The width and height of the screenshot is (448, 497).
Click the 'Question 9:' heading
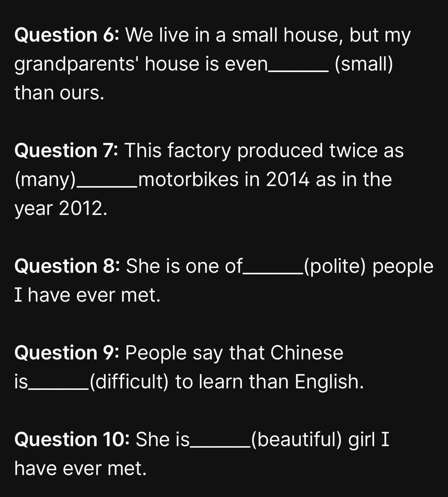coord(66,353)
